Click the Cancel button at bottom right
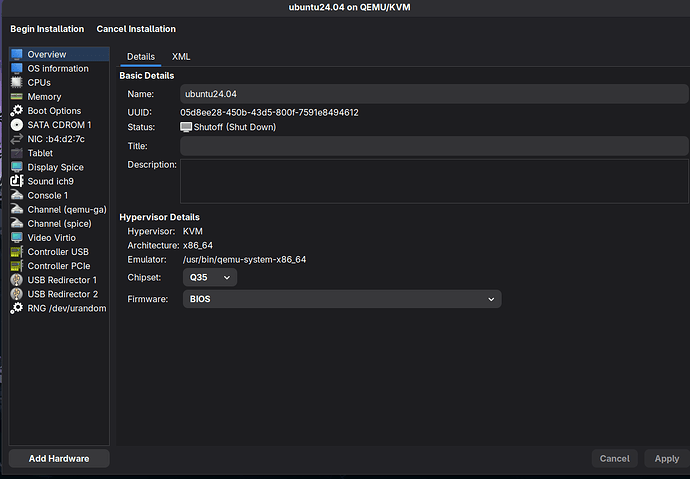This screenshot has height=479, width=690. [615, 458]
